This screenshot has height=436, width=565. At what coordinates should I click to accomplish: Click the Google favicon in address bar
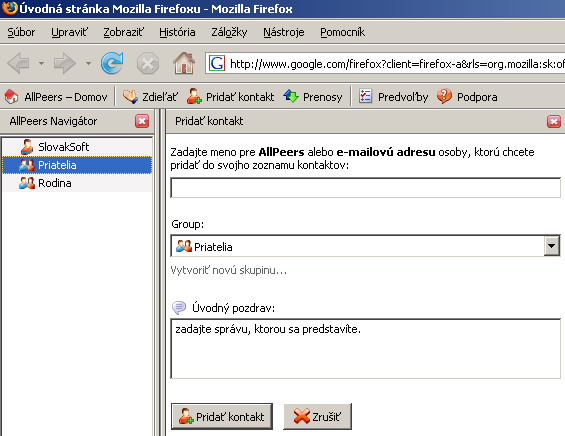point(217,63)
